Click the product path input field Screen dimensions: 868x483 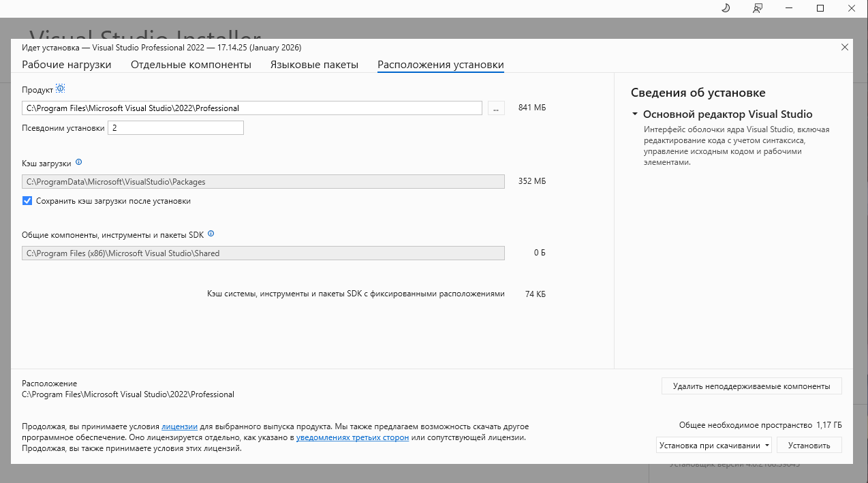coord(252,108)
